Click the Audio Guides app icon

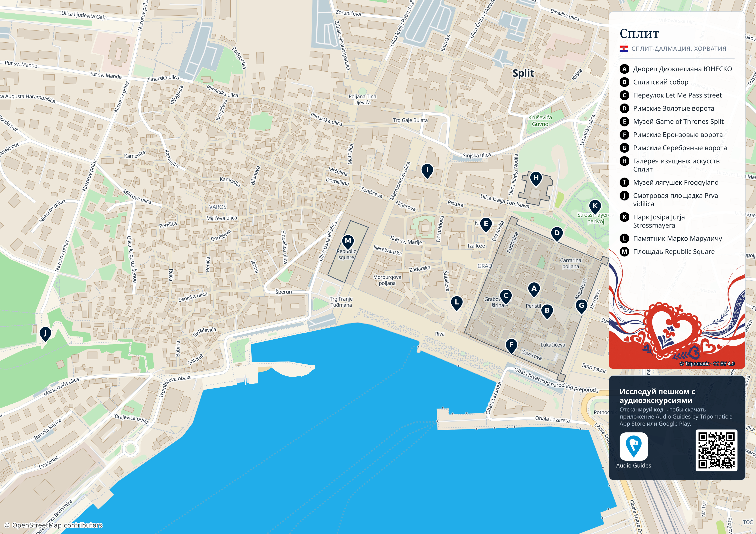click(x=633, y=446)
